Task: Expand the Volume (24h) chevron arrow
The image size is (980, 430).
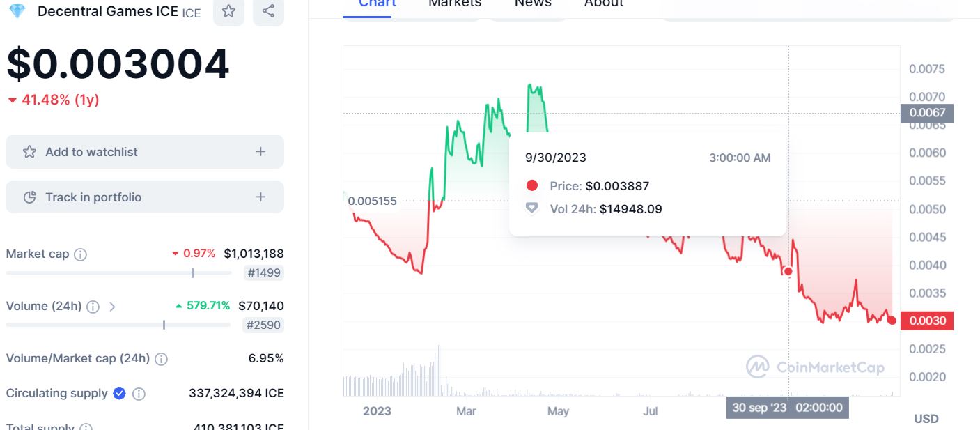Action: tap(112, 307)
